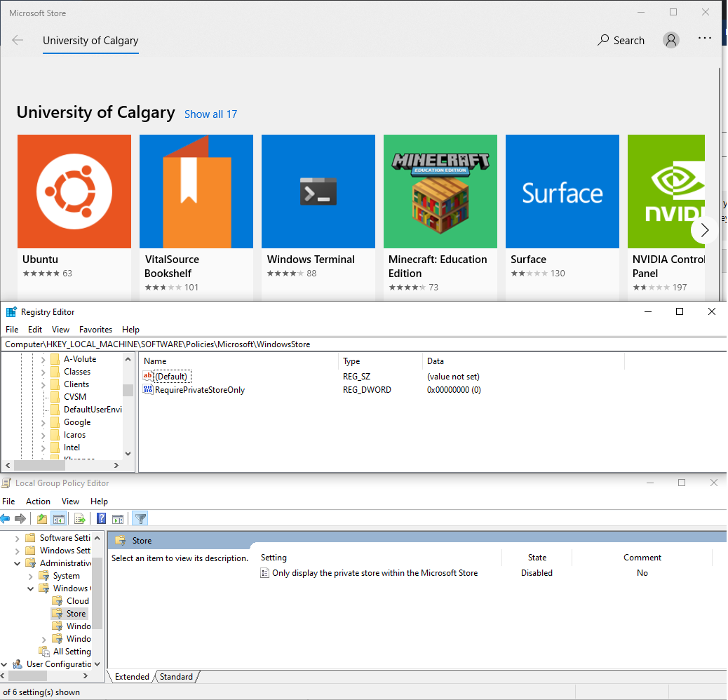Image resolution: width=728 pixels, height=700 pixels.
Task: Open Registry Editor Help menu
Action: pyautogui.click(x=130, y=330)
